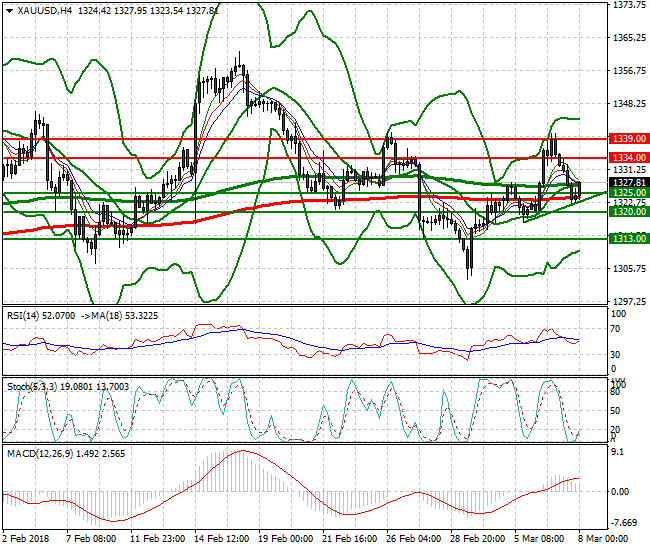
Task: Click the 26 Feb 04:00 time label
Action: (x=413, y=539)
